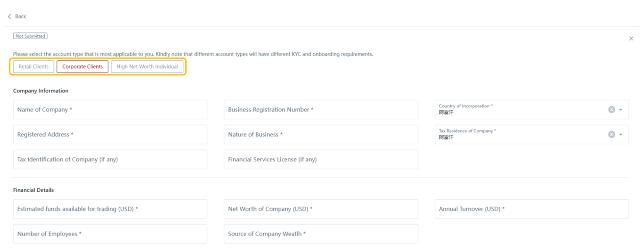Image resolution: width=644 pixels, height=252 pixels.
Task: Clear the Tax Residence of Company selection
Action: tap(611, 135)
